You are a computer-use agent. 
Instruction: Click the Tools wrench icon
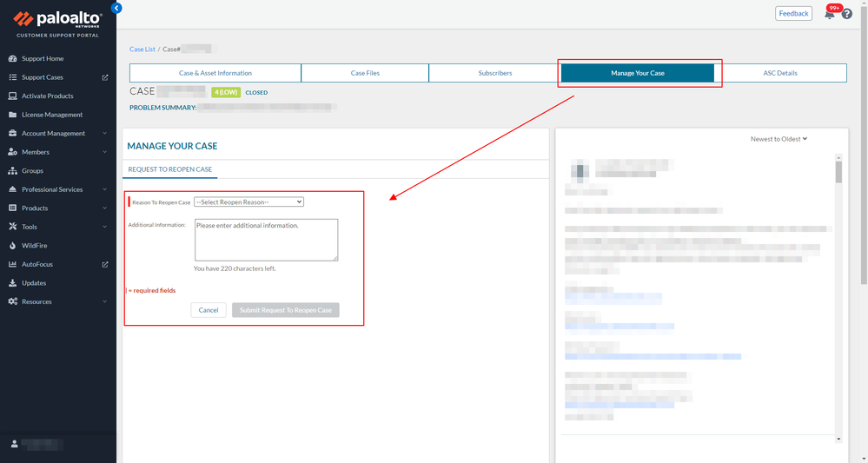click(12, 227)
